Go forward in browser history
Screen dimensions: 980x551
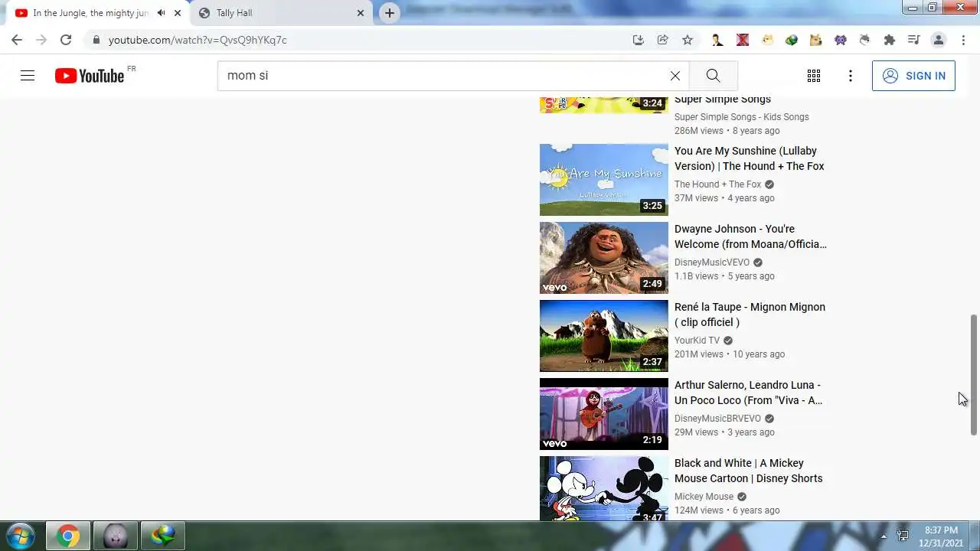[x=41, y=40]
